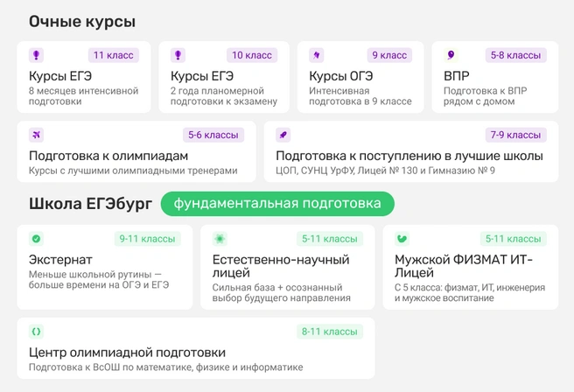Image resolution: width=574 pixels, height=392 pixels.
Task: Open Естественно-научный лицей title
Action: pos(281,266)
